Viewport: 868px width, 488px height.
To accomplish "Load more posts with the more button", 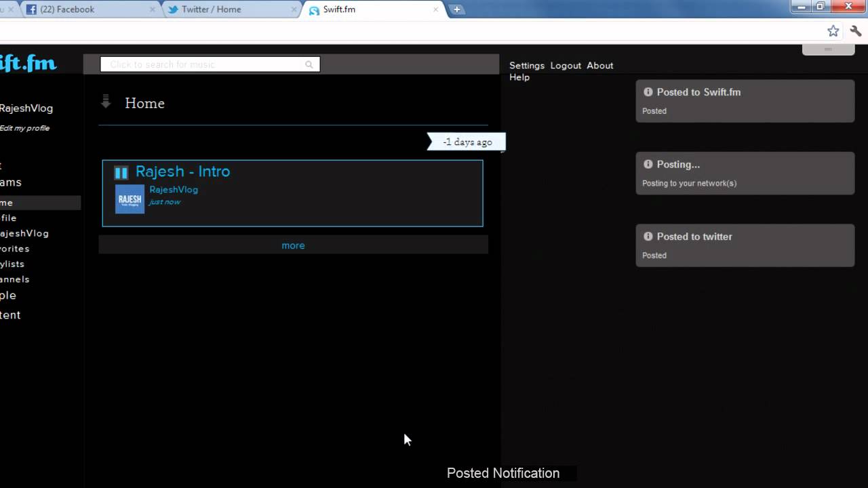I will point(293,245).
